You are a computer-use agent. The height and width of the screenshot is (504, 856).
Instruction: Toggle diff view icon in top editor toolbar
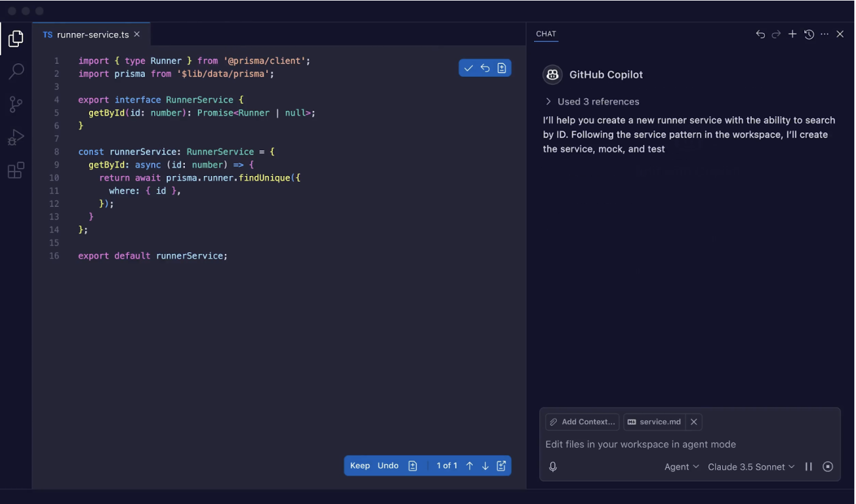click(x=502, y=68)
